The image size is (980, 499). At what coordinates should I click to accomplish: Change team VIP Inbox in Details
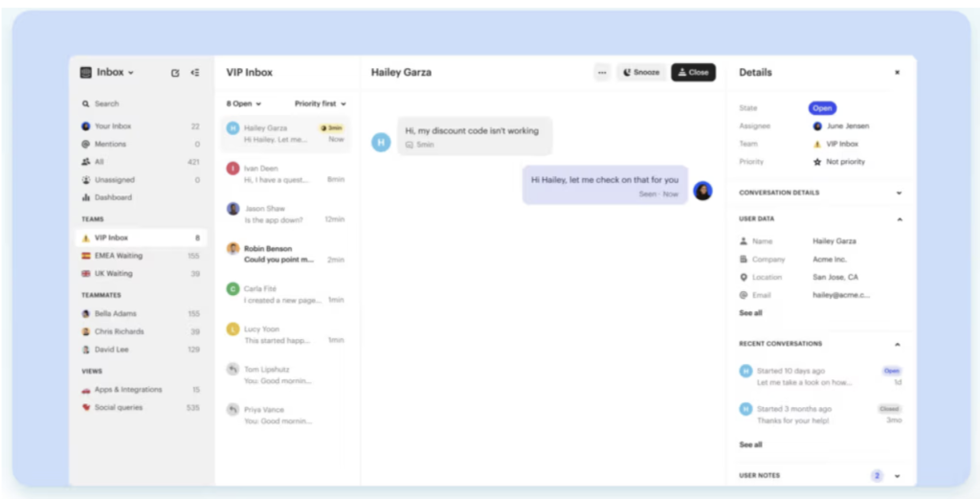[835, 144]
